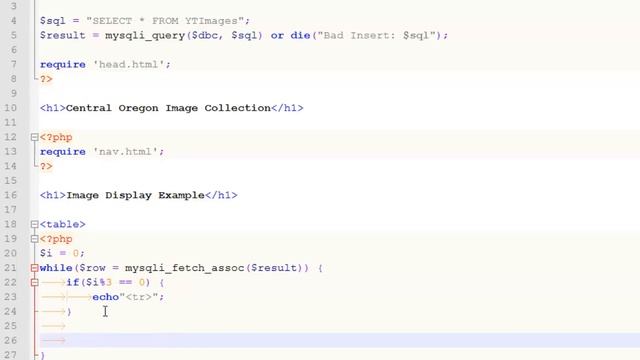Click the '$i = 0;' statement on line 20

pyautogui.click(x=62, y=253)
